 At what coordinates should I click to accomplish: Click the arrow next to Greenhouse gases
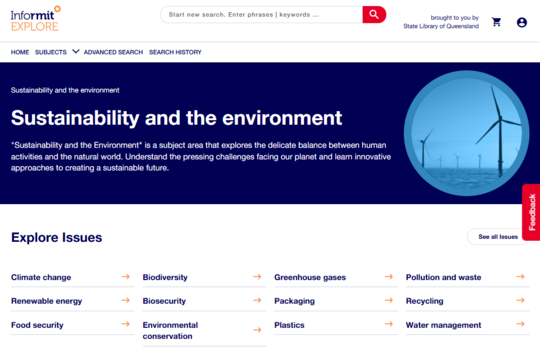coord(389,277)
